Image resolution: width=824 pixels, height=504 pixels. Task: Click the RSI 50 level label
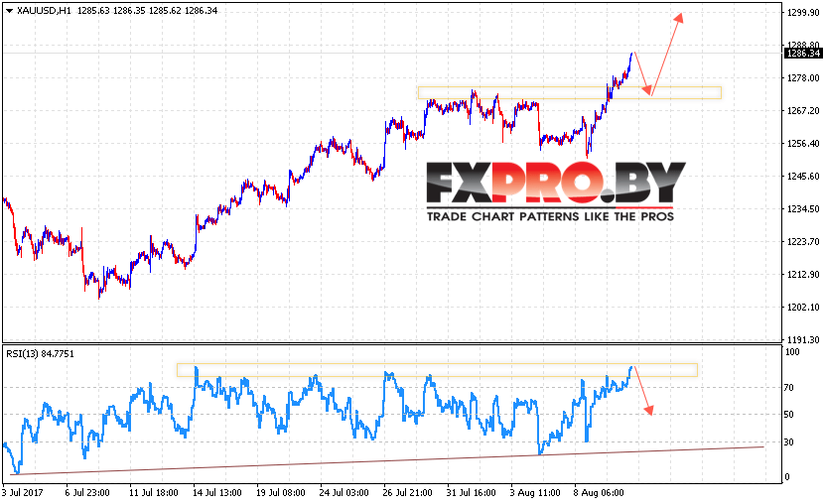[x=789, y=415]
